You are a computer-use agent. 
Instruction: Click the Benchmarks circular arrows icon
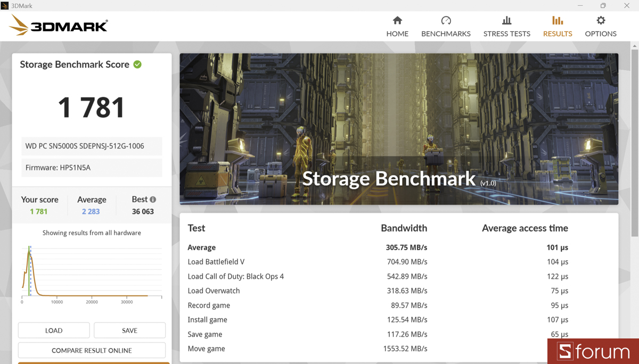446,20
